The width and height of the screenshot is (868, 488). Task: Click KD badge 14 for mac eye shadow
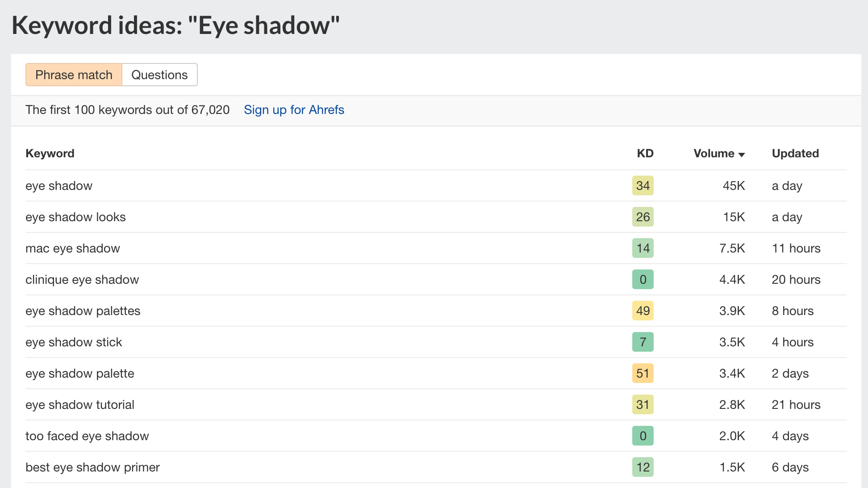click(643, 248)
